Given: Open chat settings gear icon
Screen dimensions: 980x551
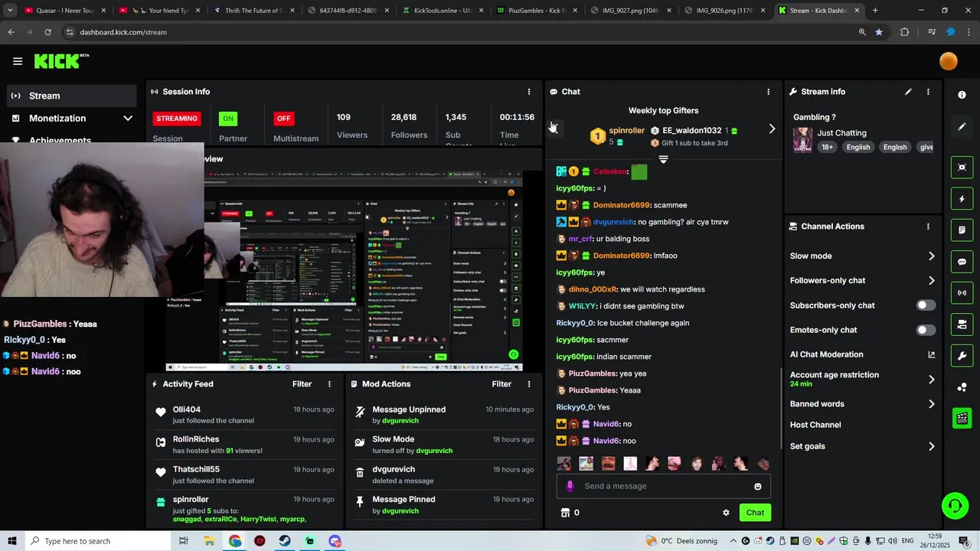Looking at the screenshot, I should point(726,513).
